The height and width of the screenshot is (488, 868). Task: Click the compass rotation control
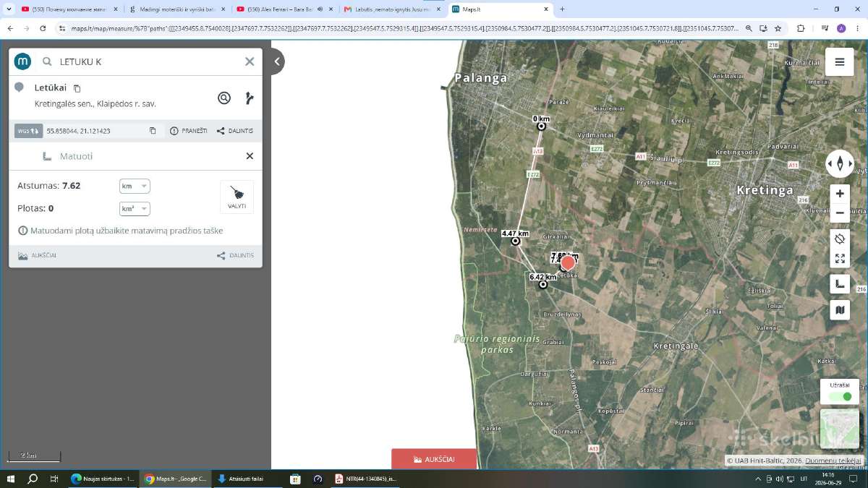[840, 163]
